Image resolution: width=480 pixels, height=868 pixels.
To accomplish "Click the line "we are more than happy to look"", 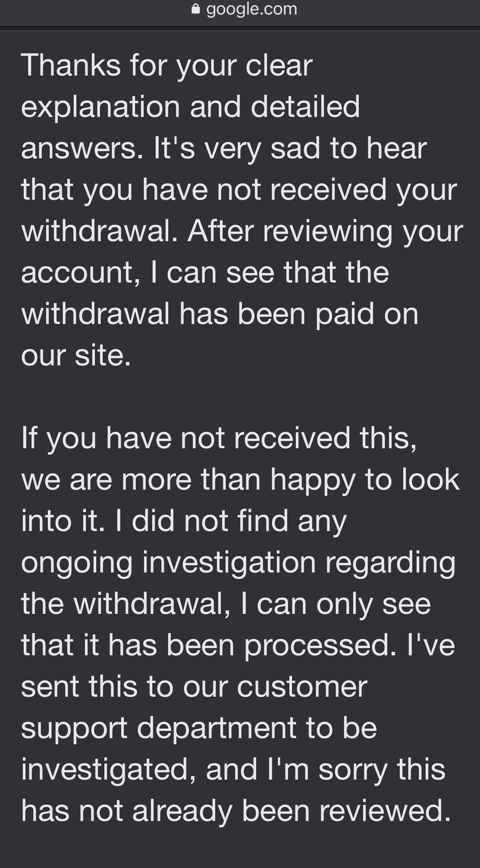I will (240, 480).
